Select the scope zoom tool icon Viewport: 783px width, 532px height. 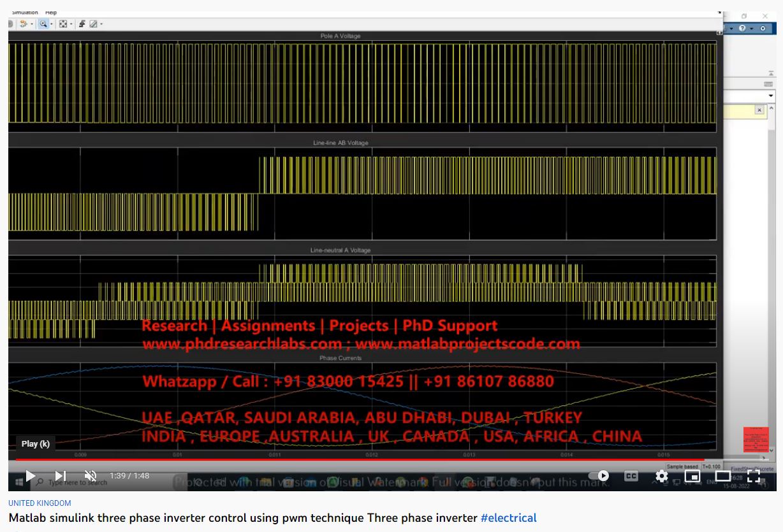point(43,24)
